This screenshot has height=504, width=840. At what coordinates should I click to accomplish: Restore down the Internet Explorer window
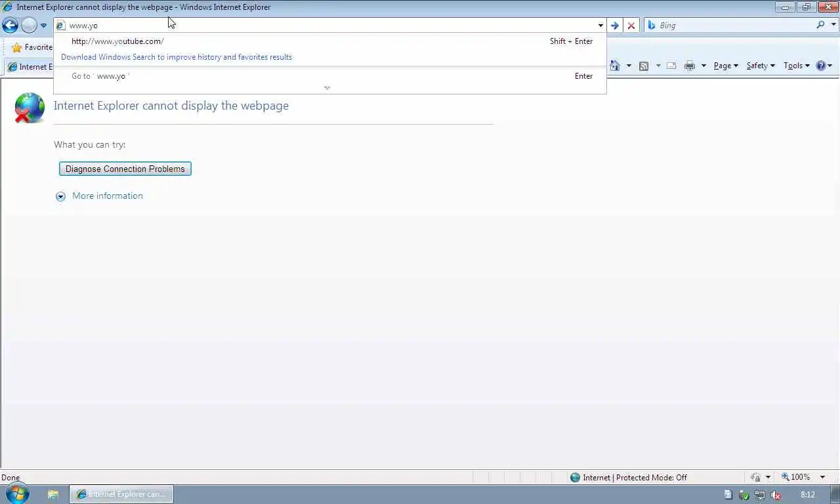[x=806, y=7]
